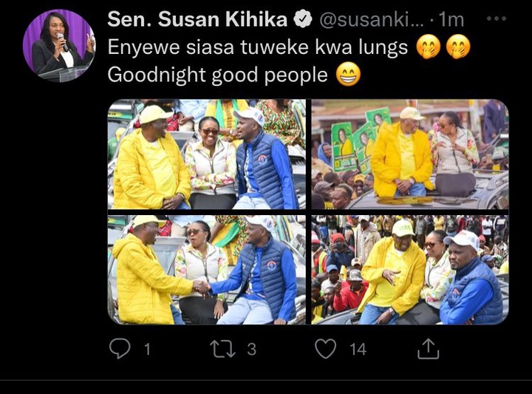Click the verified checkmark badge

[302, 18]
